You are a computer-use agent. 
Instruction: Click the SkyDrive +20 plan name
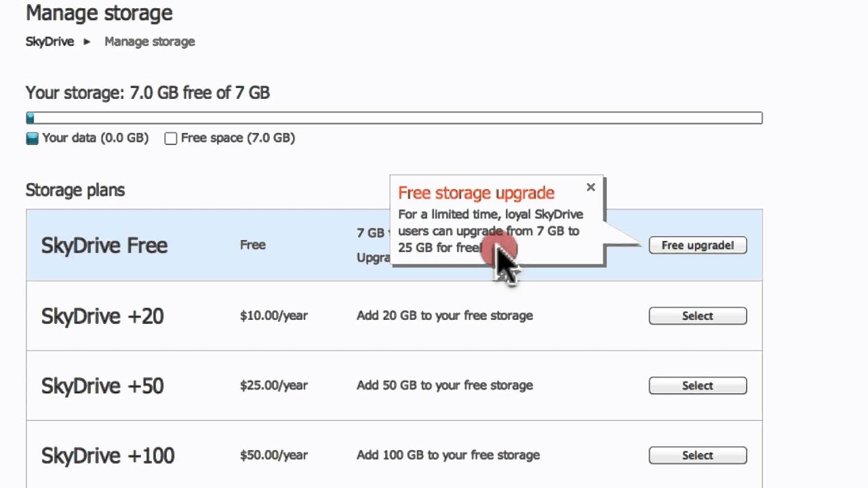pos(102,316)
